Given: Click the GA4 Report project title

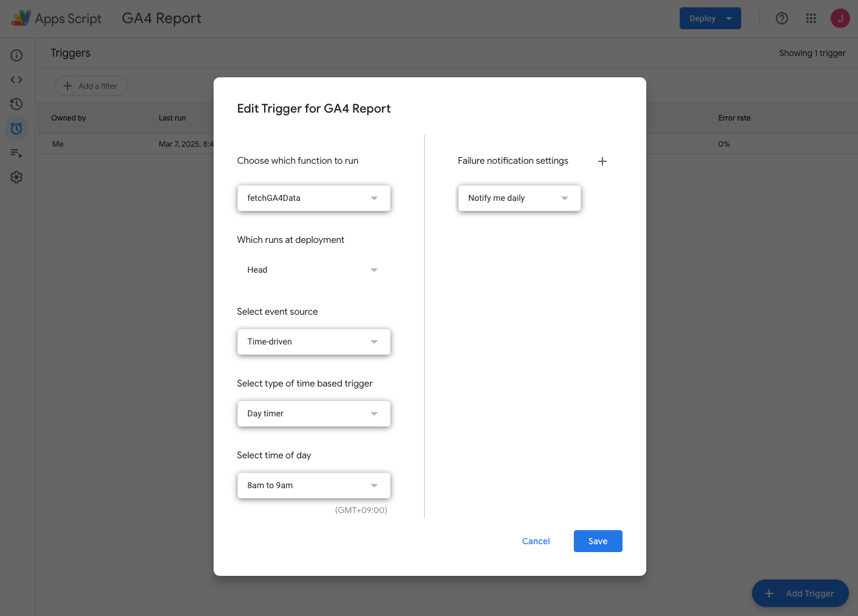Looking at the screenshot, I should coord(161,18).
